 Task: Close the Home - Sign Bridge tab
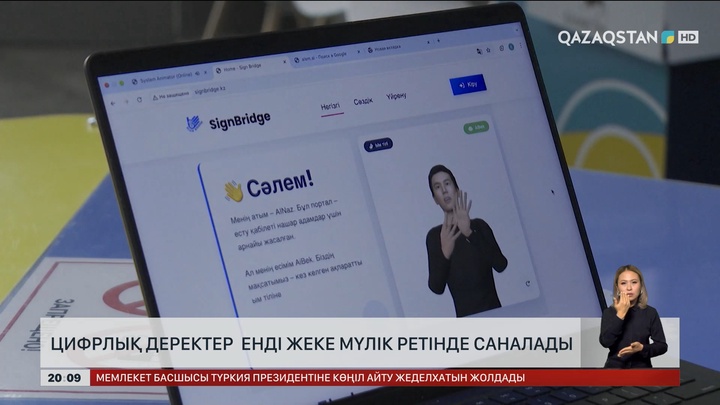pyautogui.click(x=285, y=61)
